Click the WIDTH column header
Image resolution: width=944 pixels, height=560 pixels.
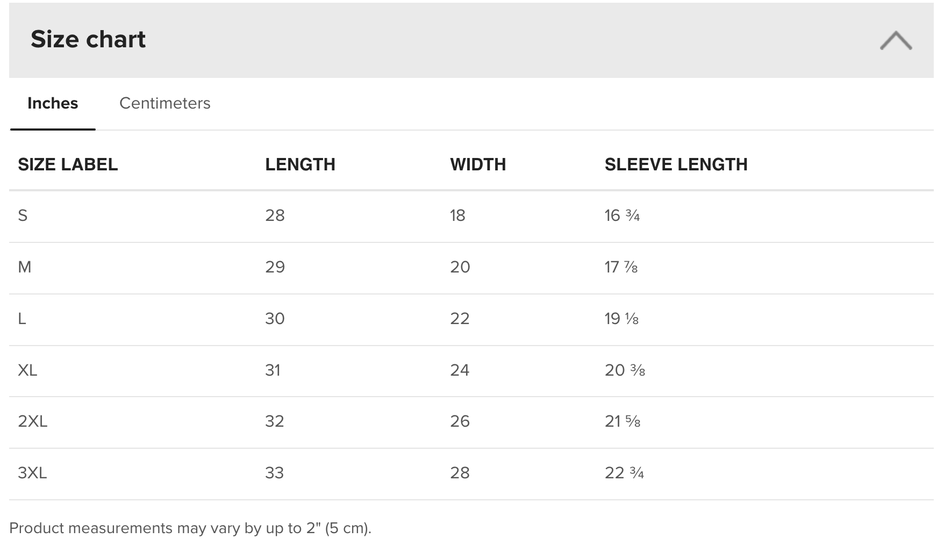(x=478, y=164)
